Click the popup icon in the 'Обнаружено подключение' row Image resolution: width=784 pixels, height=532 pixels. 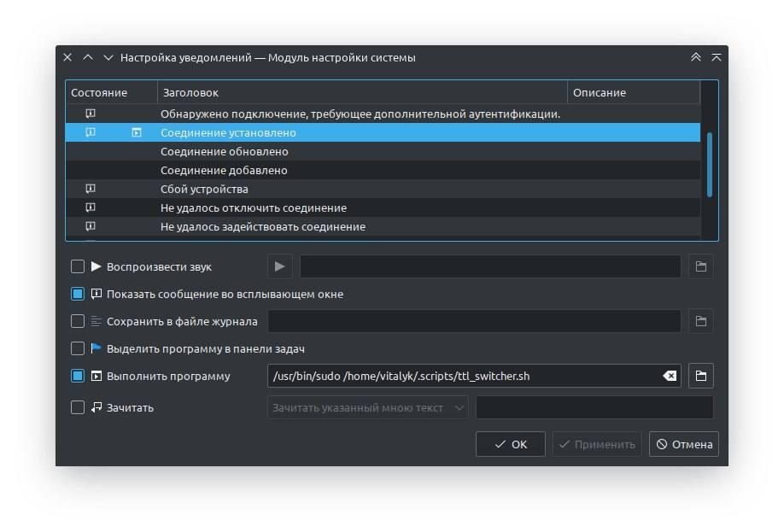pyautogui.click(x=91, y=114)
